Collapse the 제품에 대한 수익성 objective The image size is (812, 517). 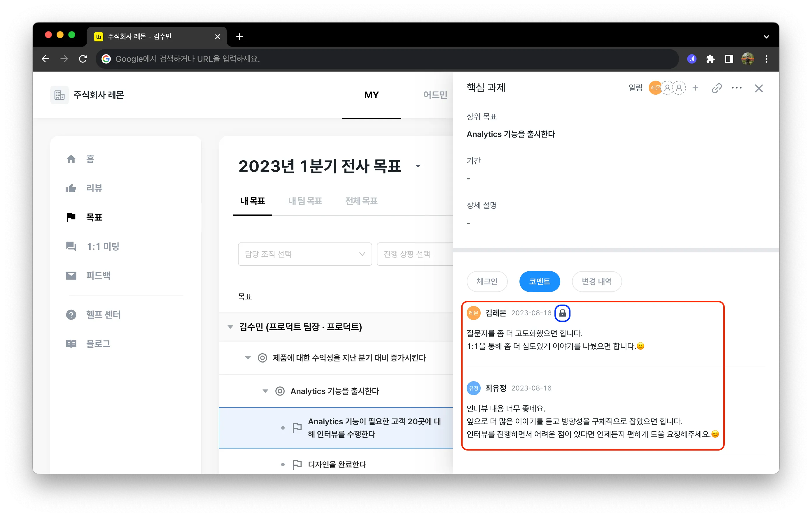[x=248, y=358]
